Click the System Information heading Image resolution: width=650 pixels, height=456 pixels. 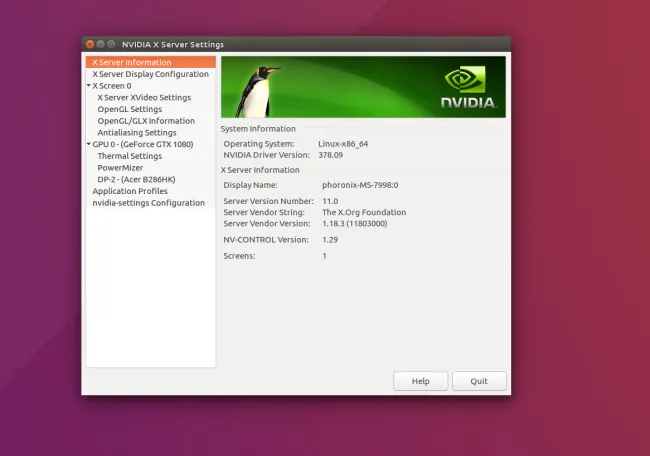[x=258, y=129]
